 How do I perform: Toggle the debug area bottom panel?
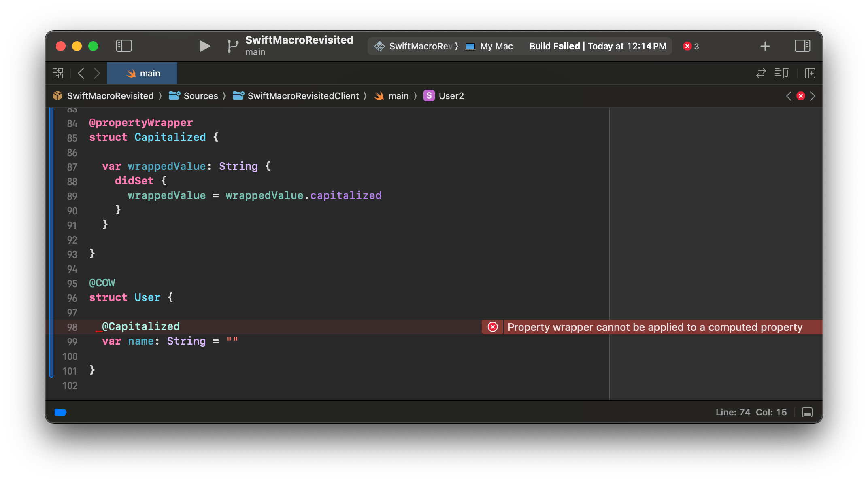pyautogui.click(x=807, y=412)
